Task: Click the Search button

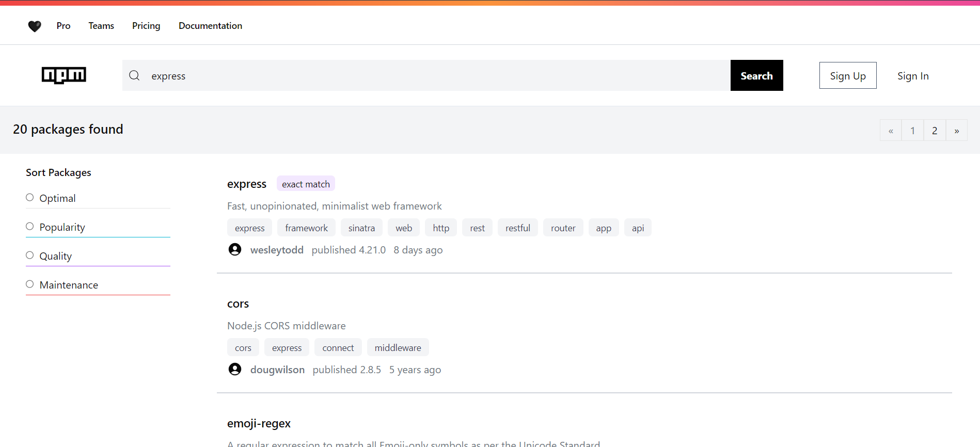Action: click(757, 75)
